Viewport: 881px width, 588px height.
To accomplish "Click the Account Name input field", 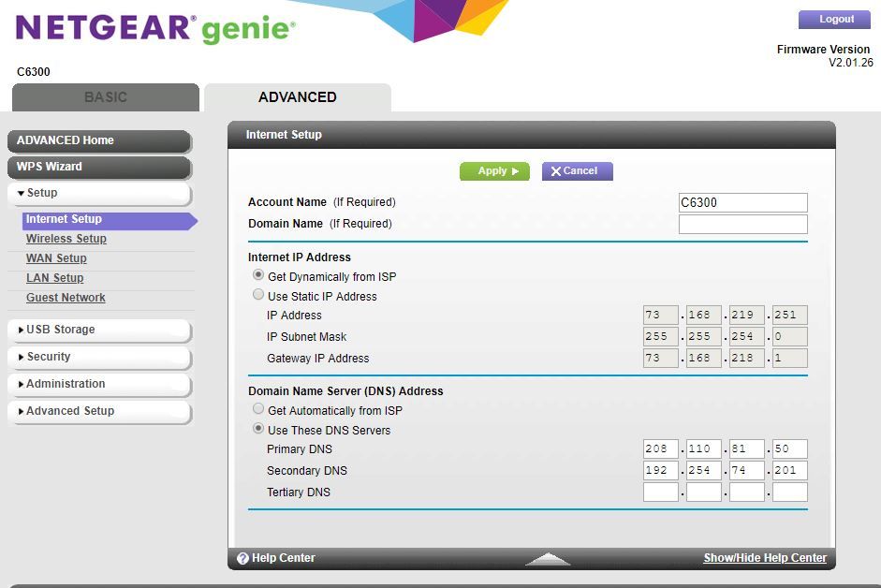I will coord(742,202).
